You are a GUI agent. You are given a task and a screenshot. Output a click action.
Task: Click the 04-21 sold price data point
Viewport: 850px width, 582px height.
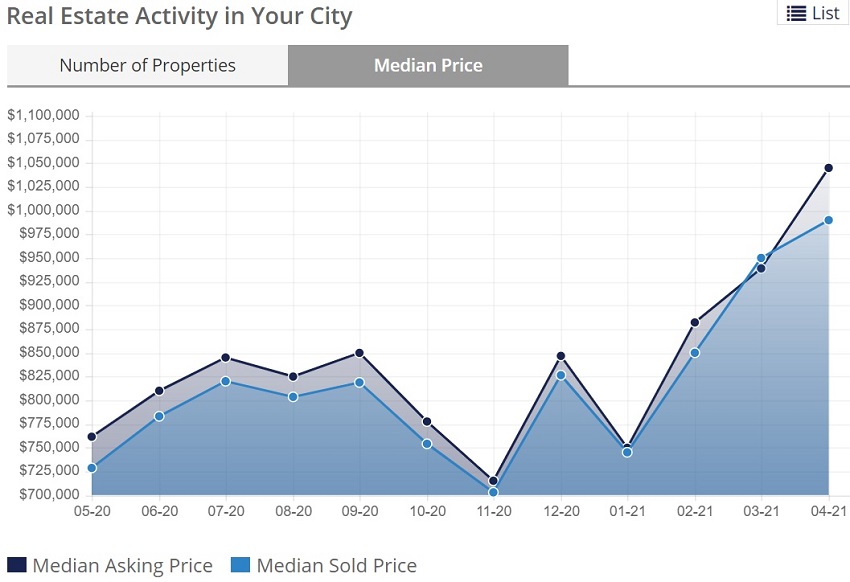(x=828, y=220)
